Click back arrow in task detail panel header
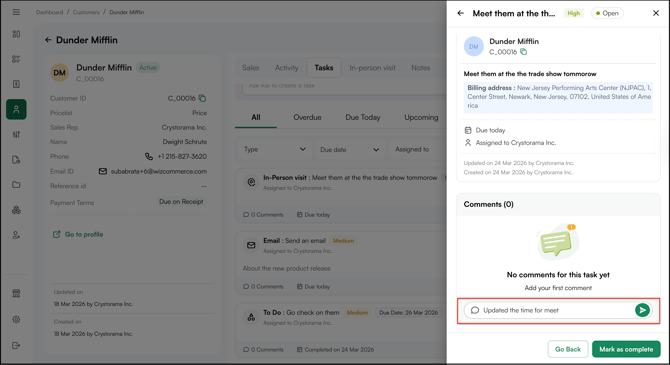 460,13
